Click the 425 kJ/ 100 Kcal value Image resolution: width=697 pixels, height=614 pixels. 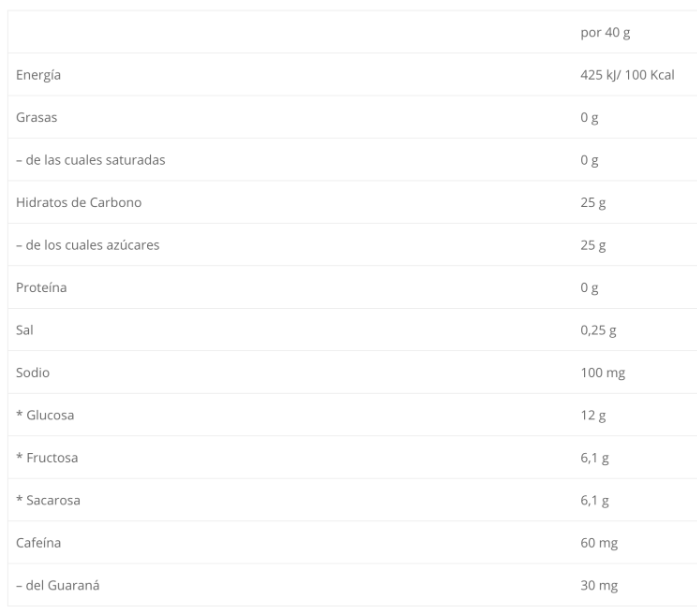coord(627,75)
